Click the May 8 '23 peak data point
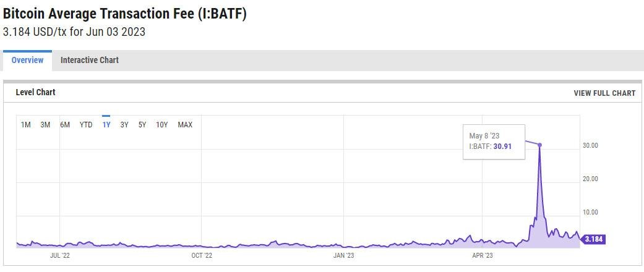Viewport: 644px width, 272px height. (x=539, y=145)
